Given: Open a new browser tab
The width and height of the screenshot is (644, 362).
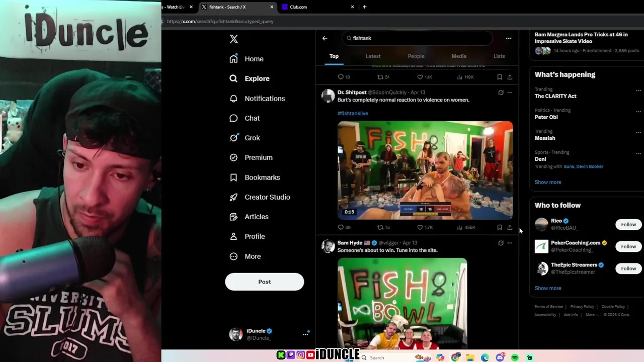Looking at the screenshot, I should [x=364, y=7].
